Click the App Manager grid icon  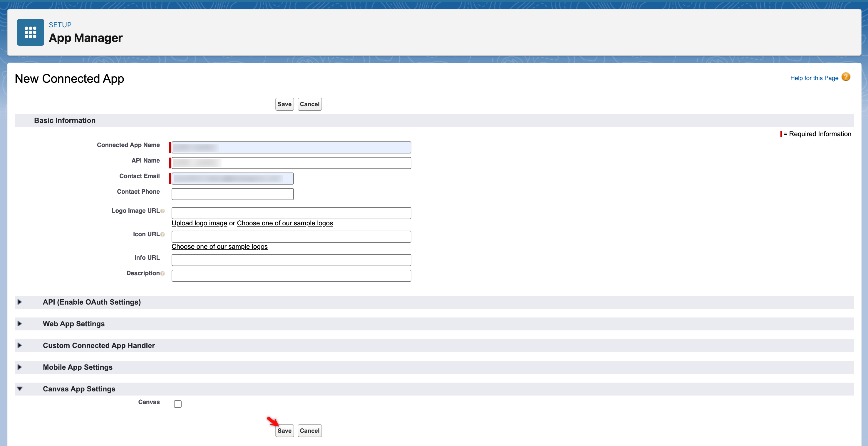(30, 32)
